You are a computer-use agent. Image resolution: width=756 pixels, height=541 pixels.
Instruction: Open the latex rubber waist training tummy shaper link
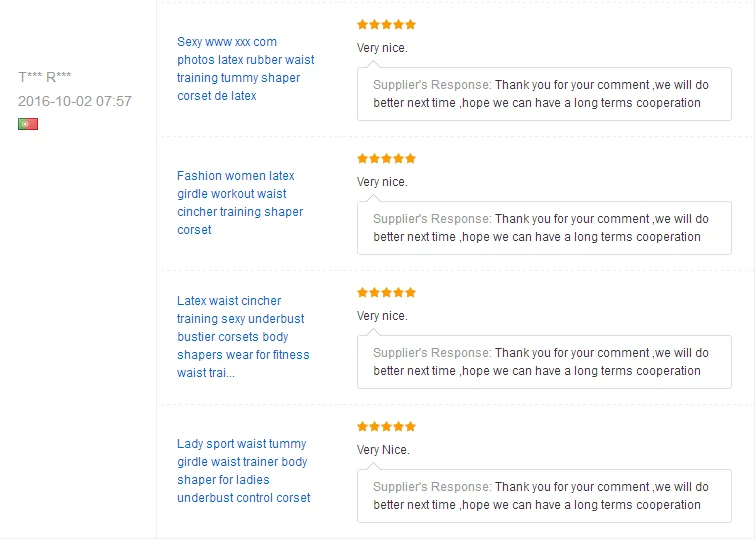pyautogui.click(x=245, y=68)
